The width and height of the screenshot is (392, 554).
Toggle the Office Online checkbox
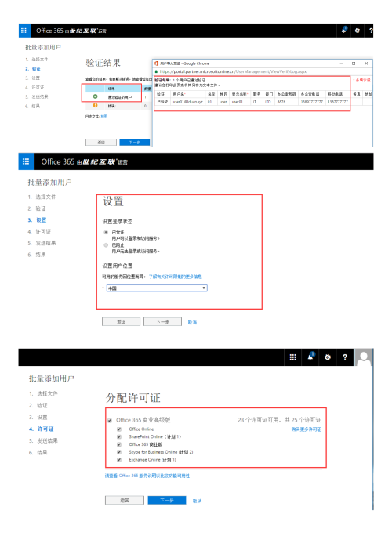(x=119, y=429)
